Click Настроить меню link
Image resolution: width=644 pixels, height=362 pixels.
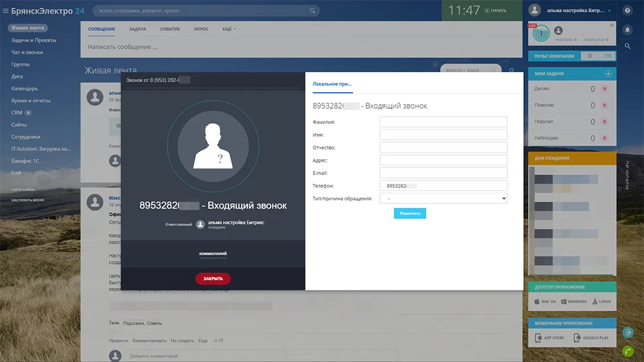pyautogui.click(x=27, y=201)
